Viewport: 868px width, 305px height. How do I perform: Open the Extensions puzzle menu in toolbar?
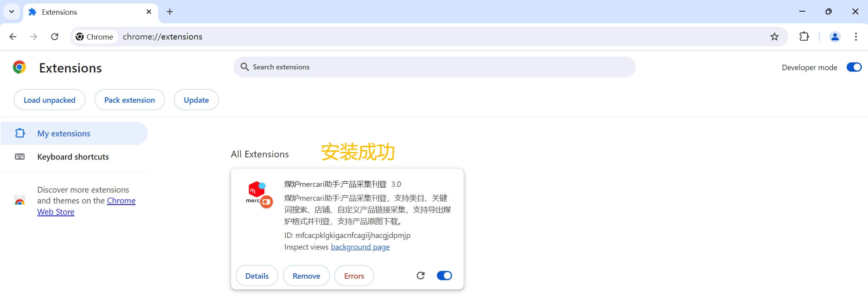[804, 36]
